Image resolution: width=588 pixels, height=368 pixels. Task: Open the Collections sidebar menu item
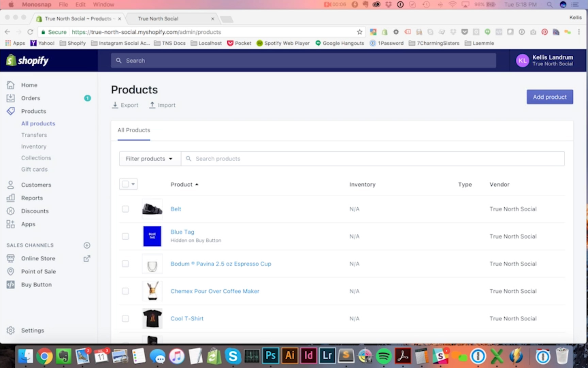pyautogui.click(x=36, y=158)
